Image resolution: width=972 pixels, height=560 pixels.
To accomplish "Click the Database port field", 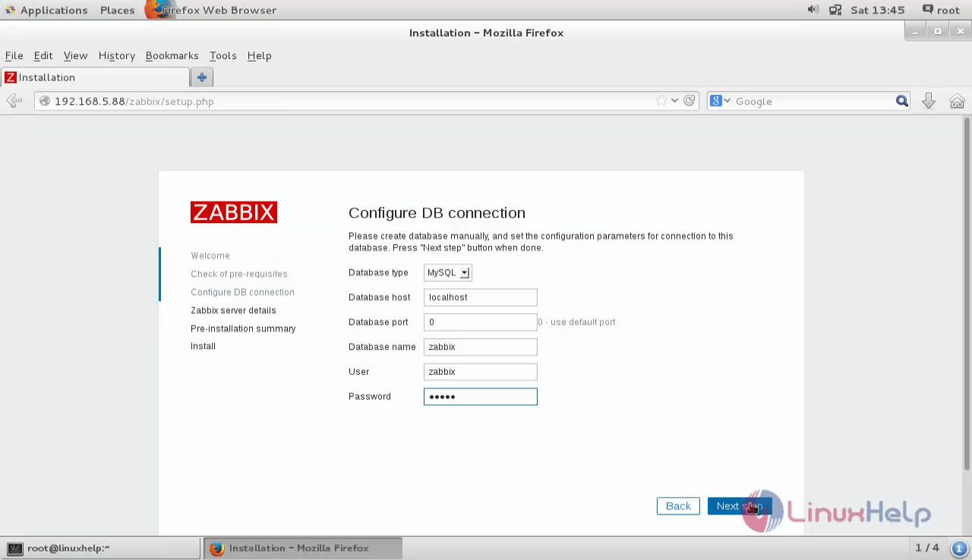I will 480,322.
